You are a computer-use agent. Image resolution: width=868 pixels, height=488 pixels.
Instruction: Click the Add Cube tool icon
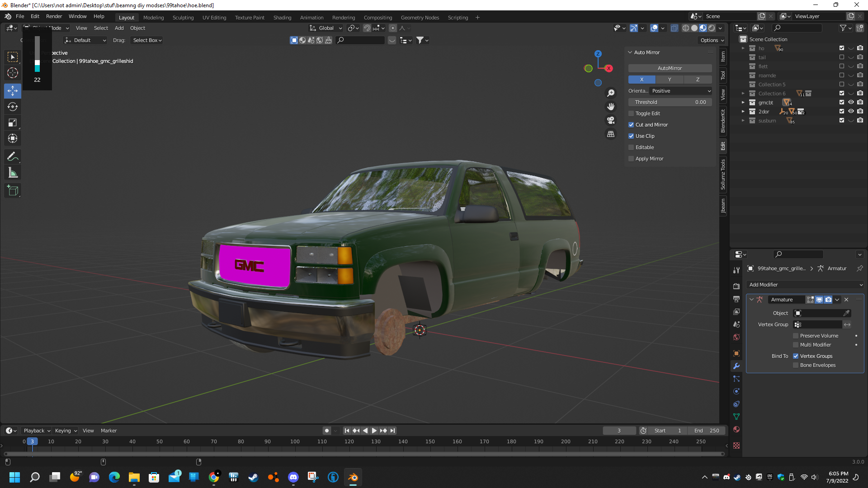[x=13, y=191]
